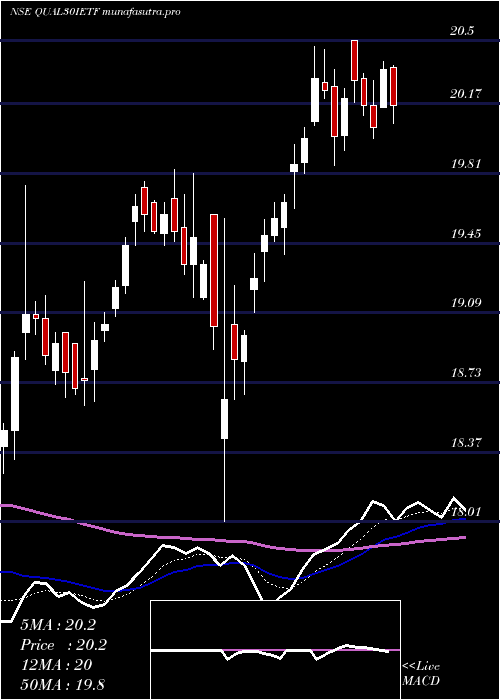Click the 50MA : 19.8 legend text
Screen dimensions: 500x700
[x=62, y=684]
